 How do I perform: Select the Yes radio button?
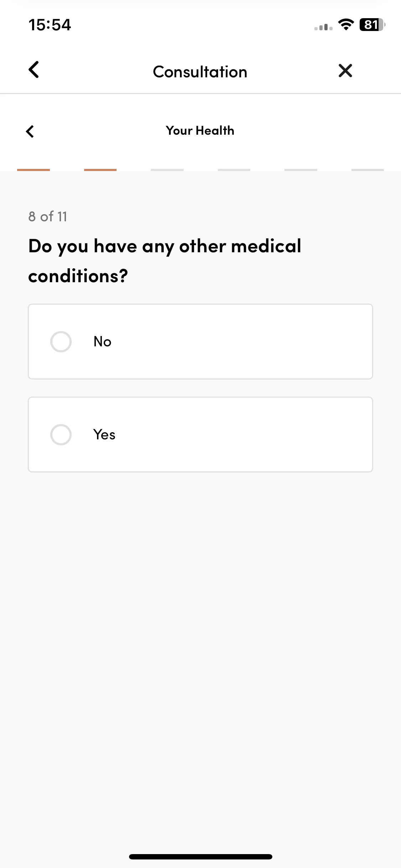coord(61,435)
